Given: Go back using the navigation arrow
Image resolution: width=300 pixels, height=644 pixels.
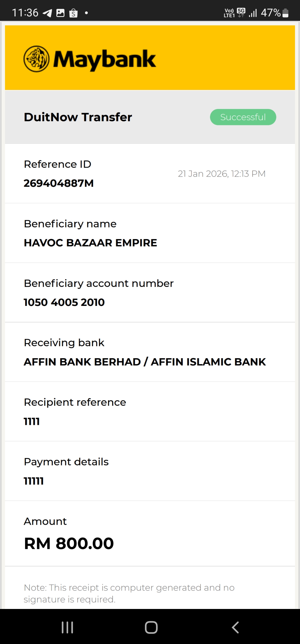Looking at the screenshot, I should click(x=235, y=627).
